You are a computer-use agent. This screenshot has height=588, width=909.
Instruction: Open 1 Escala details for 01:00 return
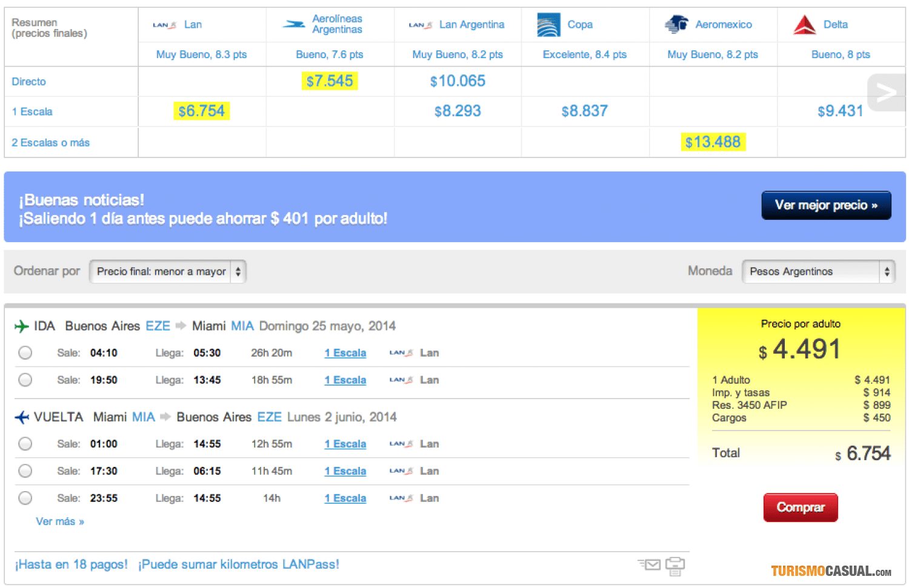click(345, 444)
